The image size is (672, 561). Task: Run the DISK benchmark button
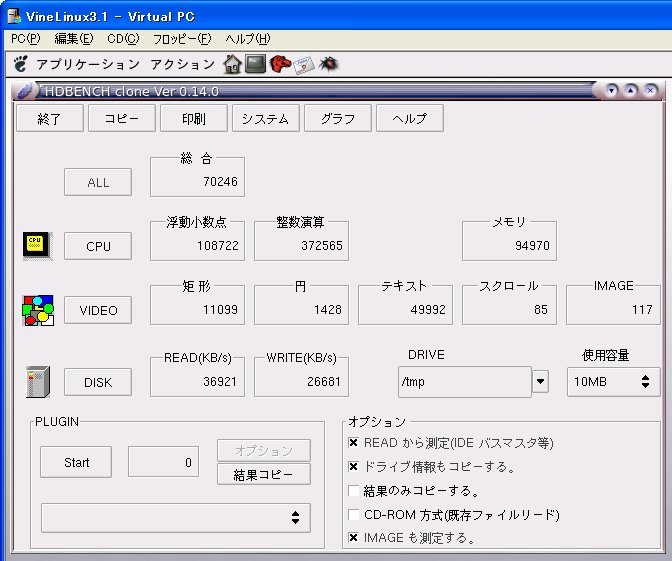[98, 382]
